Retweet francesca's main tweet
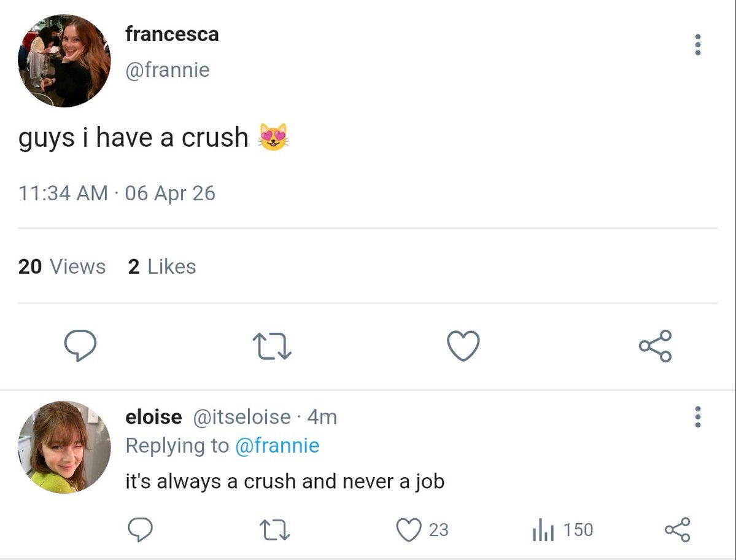This screenshot has height=560, width=736. (272, 346)
